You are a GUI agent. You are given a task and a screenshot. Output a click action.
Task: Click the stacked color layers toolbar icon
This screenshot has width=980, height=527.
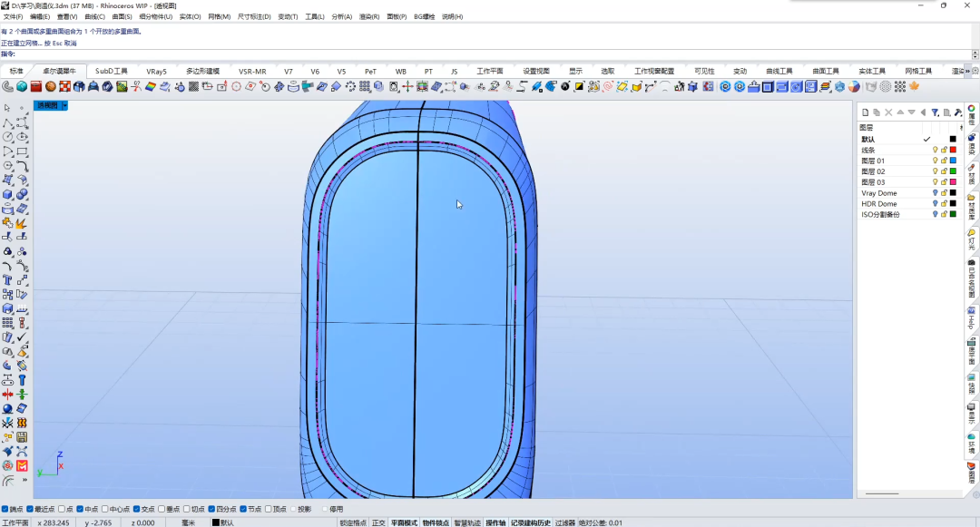click(x=825, y=87)
